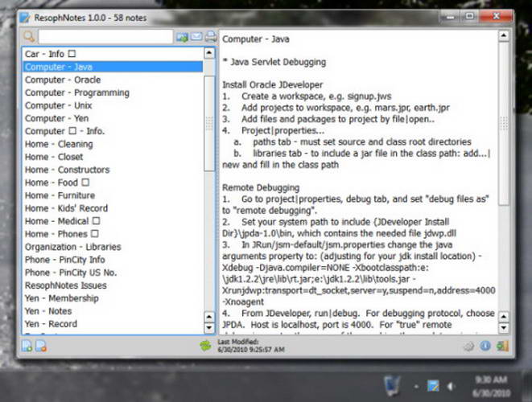
Task: Choose the Yen - Membership note
Action: click(113, 298)
